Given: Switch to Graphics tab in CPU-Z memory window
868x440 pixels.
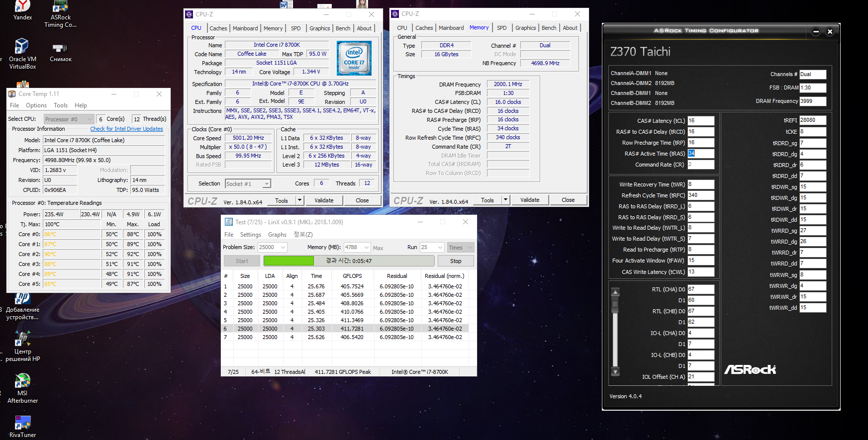Looking at the screenshot, I should pyautogui.click(x=526, y=28).
